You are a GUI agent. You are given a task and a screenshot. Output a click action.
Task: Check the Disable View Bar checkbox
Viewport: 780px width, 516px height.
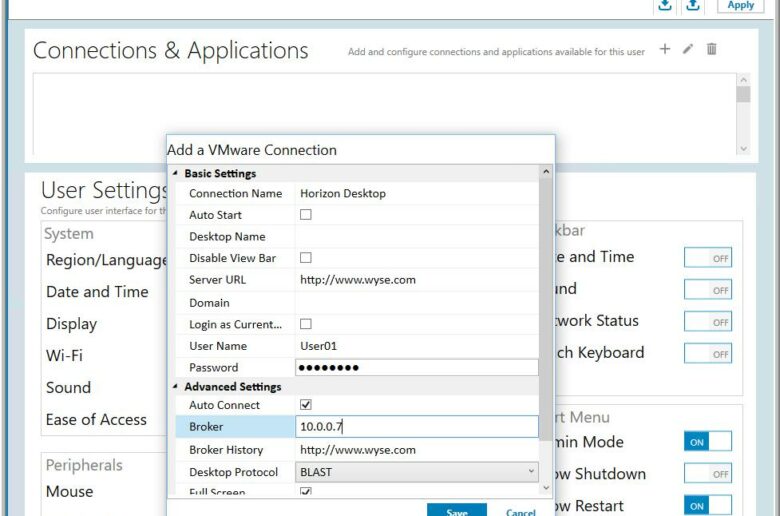[x=306, y=258]
